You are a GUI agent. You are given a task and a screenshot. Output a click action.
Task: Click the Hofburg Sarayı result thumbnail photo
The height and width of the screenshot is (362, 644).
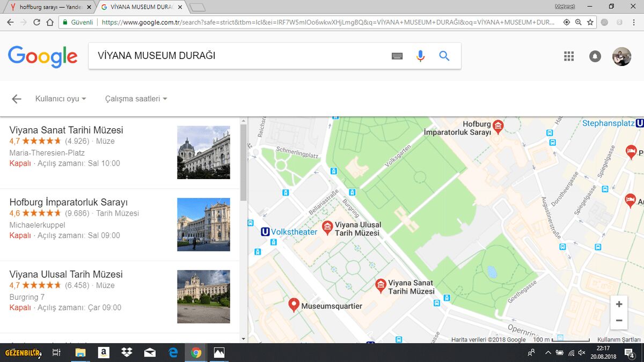click(x=203, y=224)
